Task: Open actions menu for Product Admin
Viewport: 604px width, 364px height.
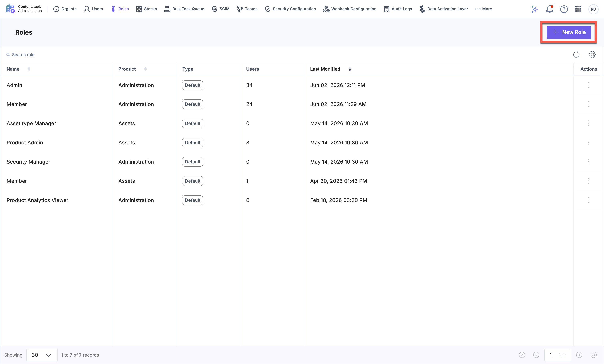Action: (x=589, y=142)
